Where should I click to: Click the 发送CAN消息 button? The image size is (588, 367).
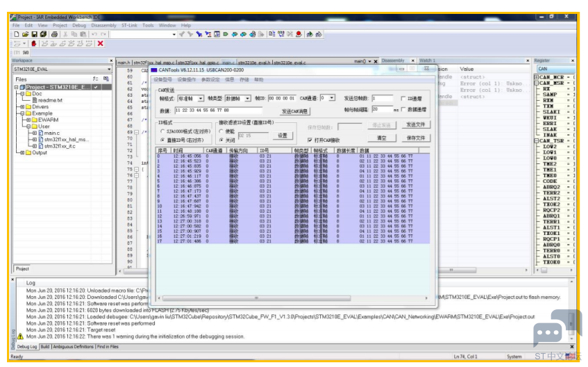pos(295,111)
